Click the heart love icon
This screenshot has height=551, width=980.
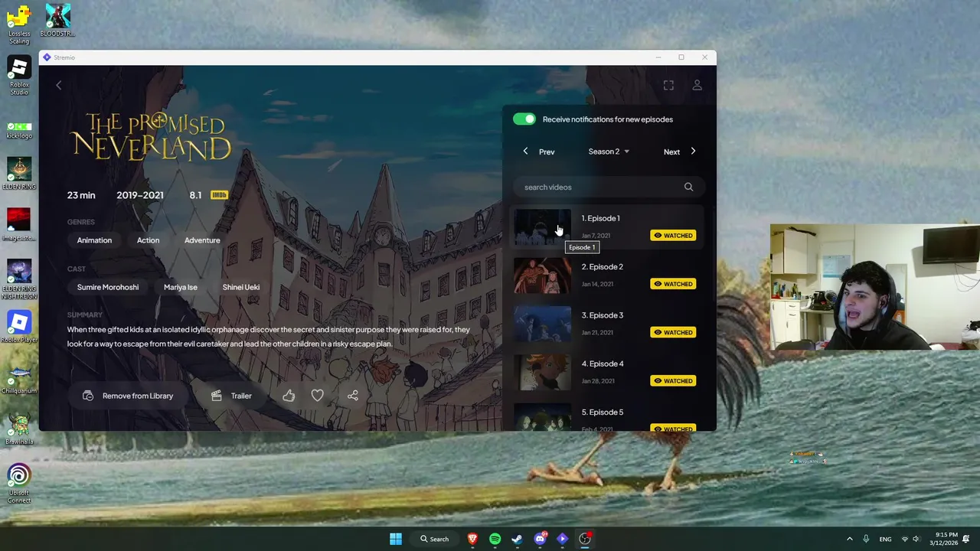click(317, 396)
